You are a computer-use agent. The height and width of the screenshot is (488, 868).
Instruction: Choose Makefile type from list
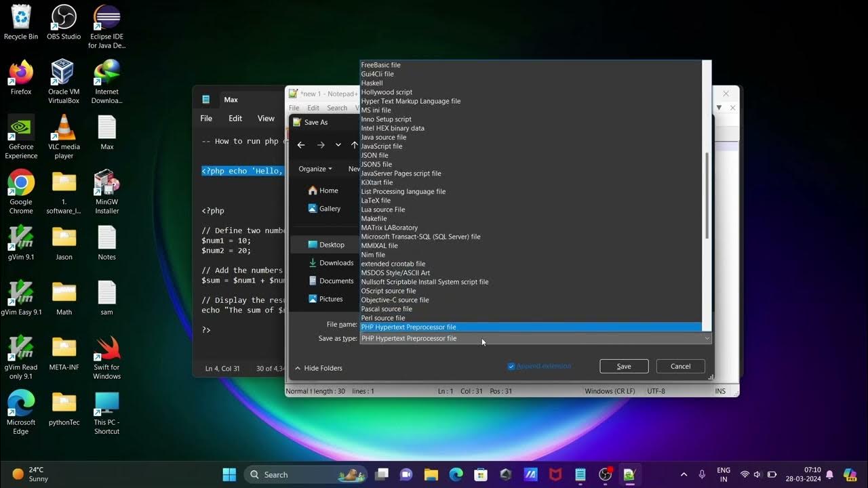[x=530, y=218]
